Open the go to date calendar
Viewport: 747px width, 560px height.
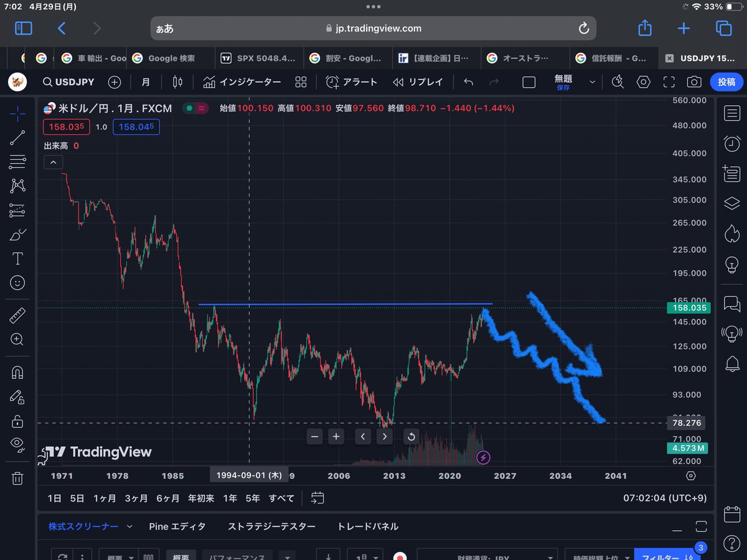pyautogui.click(x=317, y=498)
